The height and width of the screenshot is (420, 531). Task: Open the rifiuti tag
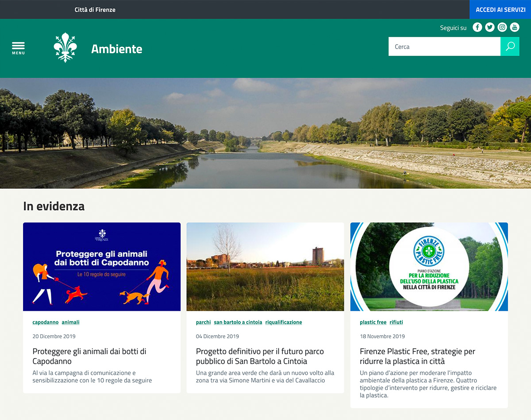pyautogui.click(x=396, y=322)
